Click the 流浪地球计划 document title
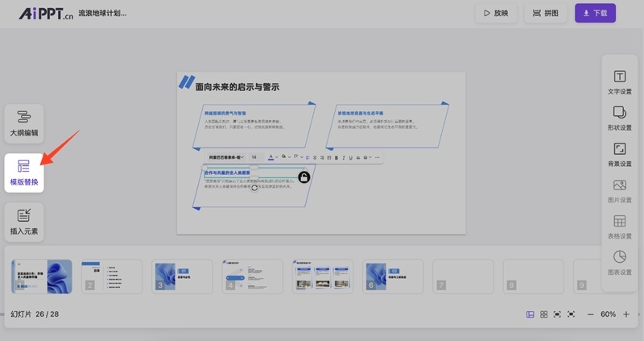The width and height of the screenshot is (644, 341). point(102,13)
